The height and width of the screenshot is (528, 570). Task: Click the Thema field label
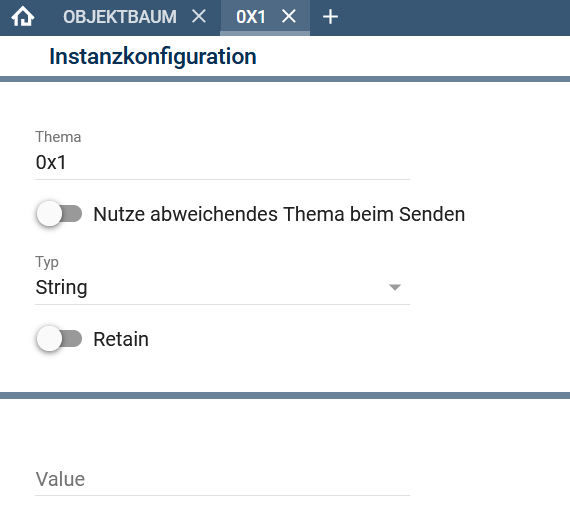(58, 137)
